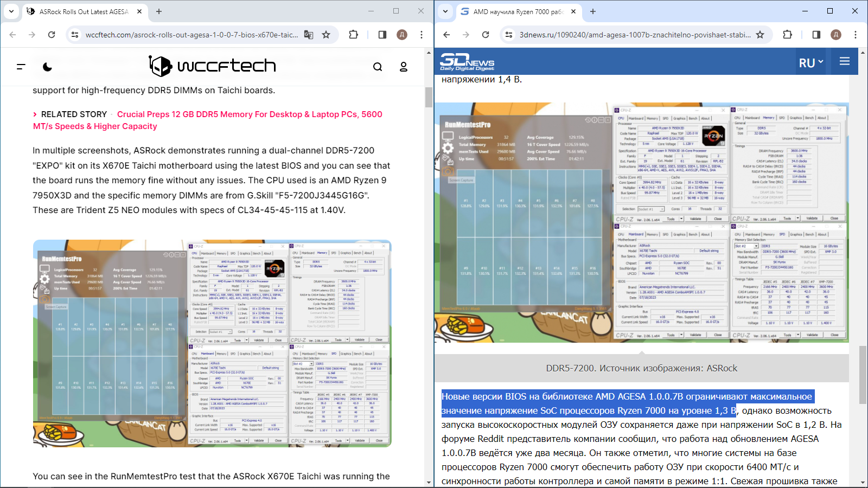Viewport: 868px width, 488px height.
Task: Open 3DNews hamburger menu
Action: pos(845,61)
